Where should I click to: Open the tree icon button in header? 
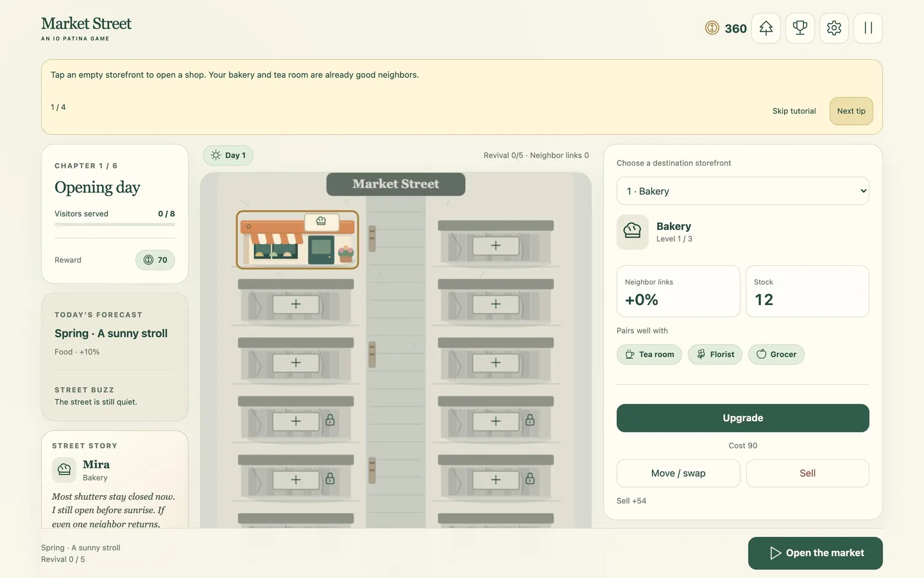(x=766, y=28)
